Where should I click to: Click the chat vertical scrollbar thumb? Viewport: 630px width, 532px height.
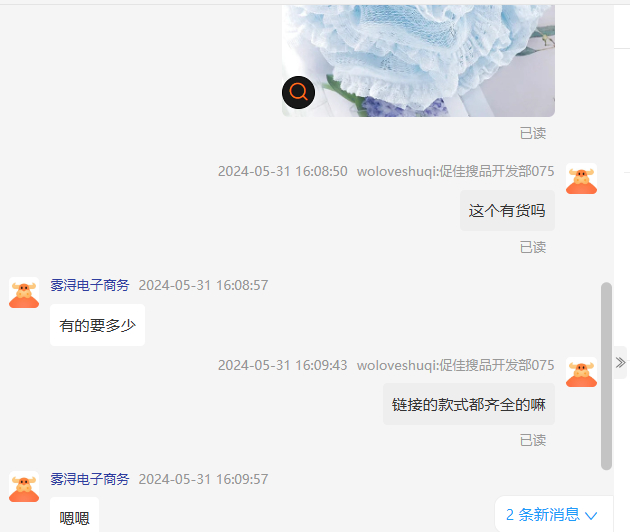click(x=606, y=376)
